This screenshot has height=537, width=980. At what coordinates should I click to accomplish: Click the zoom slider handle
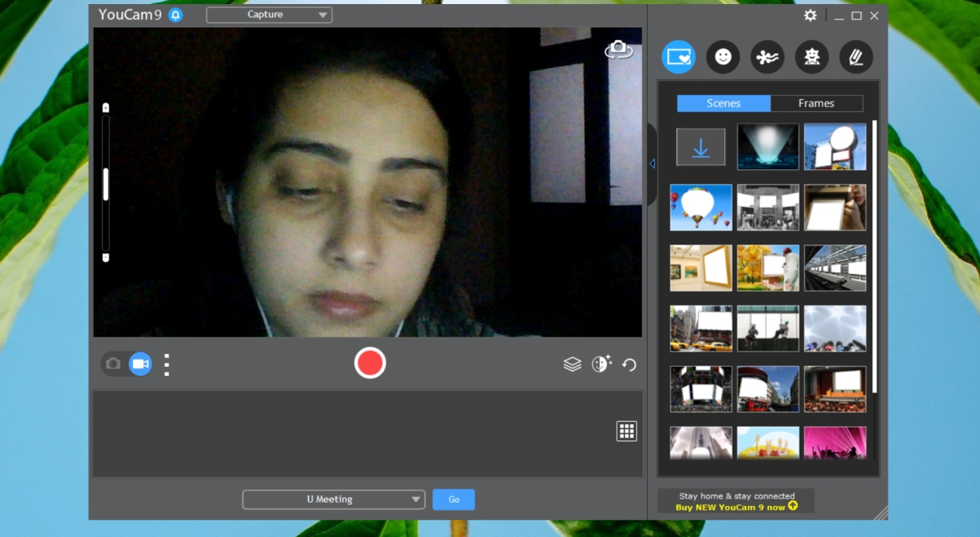(105, 184)
